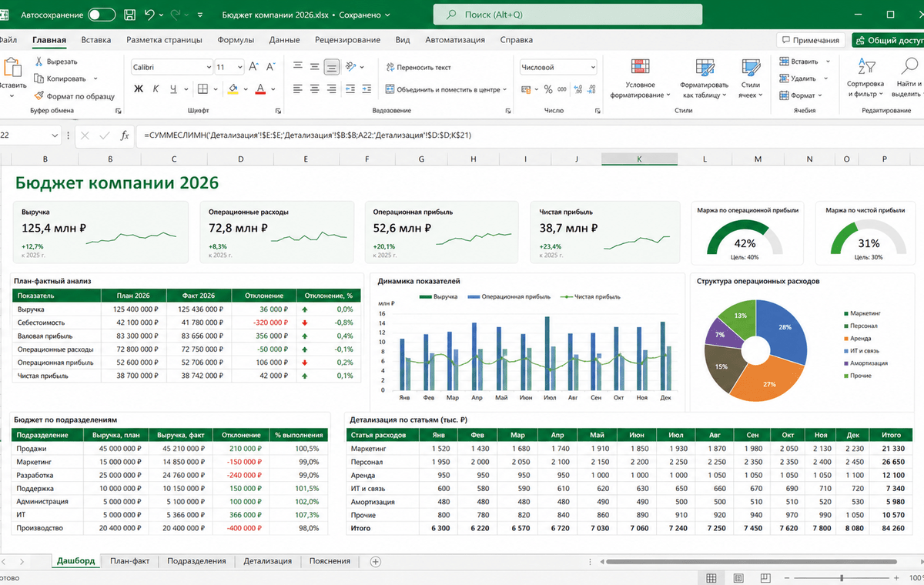Insert function via fx icon
Screen dimensions: 924x585
click(x=125, y=135)
